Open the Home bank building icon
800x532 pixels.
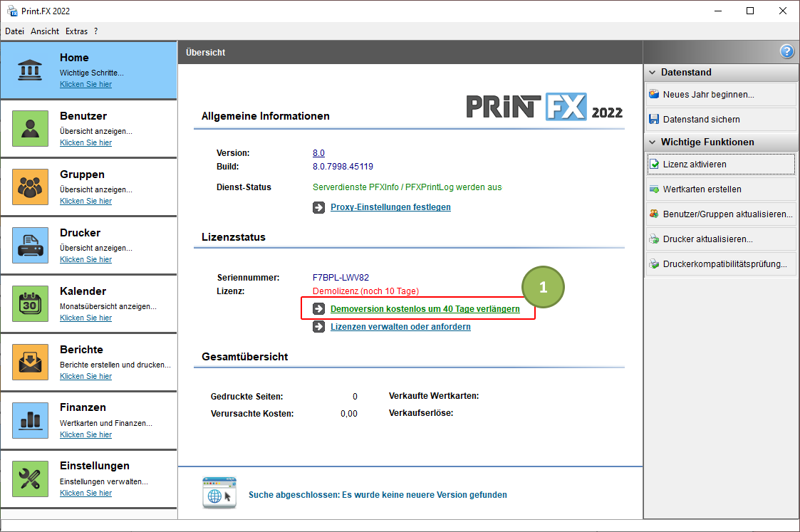click(x=30, y=70)
